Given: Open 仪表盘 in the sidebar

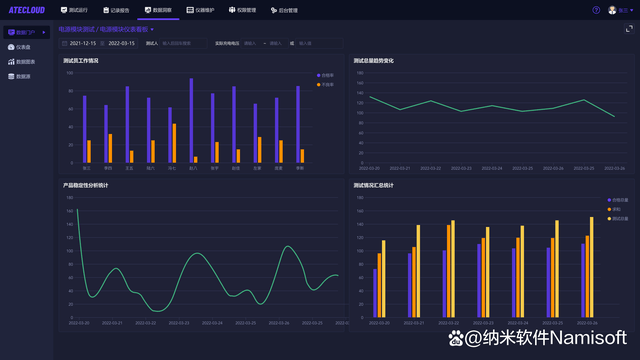Looking at the screenshot, I should pyautogui.click(x=19, y=47).
